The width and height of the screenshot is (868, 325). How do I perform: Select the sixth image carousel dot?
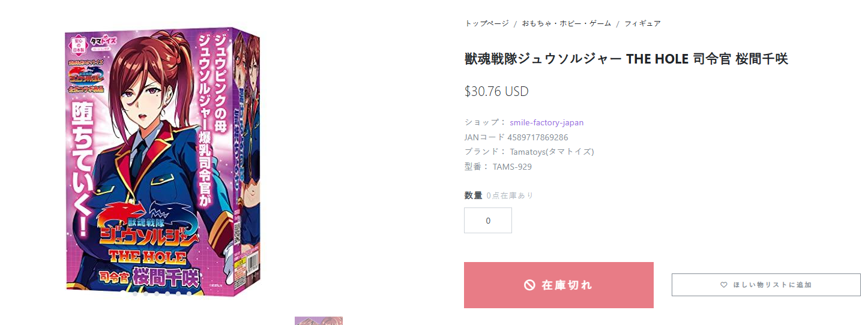178,294
